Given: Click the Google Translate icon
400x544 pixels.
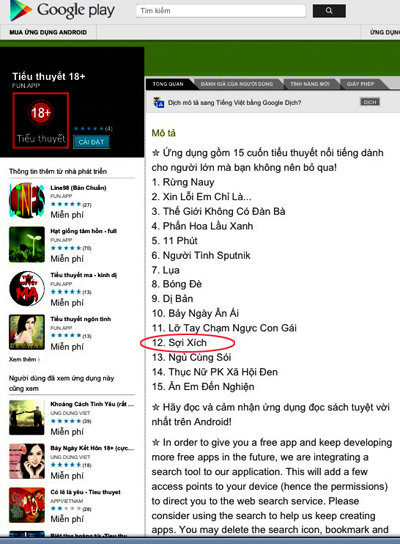Looking at the screenshot, I should tap(159, 102).
